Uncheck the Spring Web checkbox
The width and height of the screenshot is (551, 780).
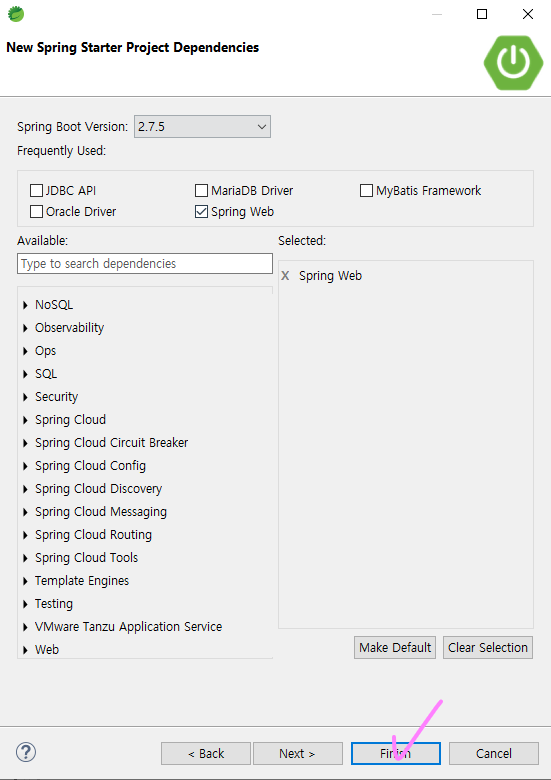[x=201, y=212]
